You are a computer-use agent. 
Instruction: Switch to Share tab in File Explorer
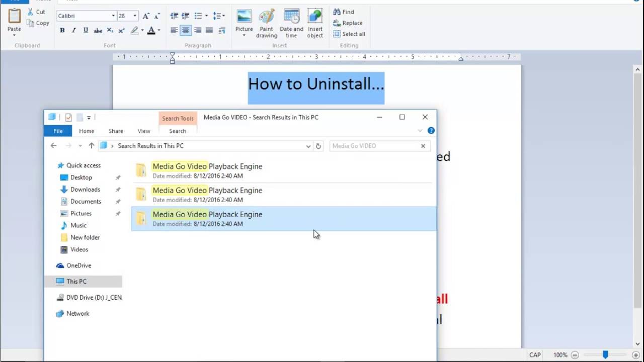point(116,131)
